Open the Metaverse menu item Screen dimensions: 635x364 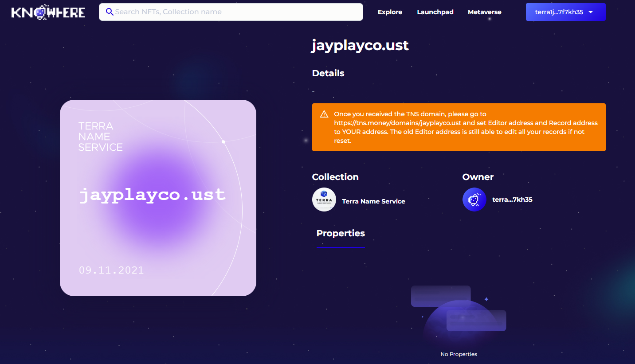[484, 12]
